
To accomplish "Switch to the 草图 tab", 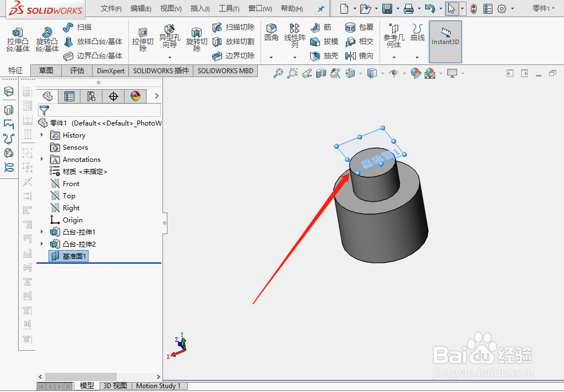I will [45, 70].
